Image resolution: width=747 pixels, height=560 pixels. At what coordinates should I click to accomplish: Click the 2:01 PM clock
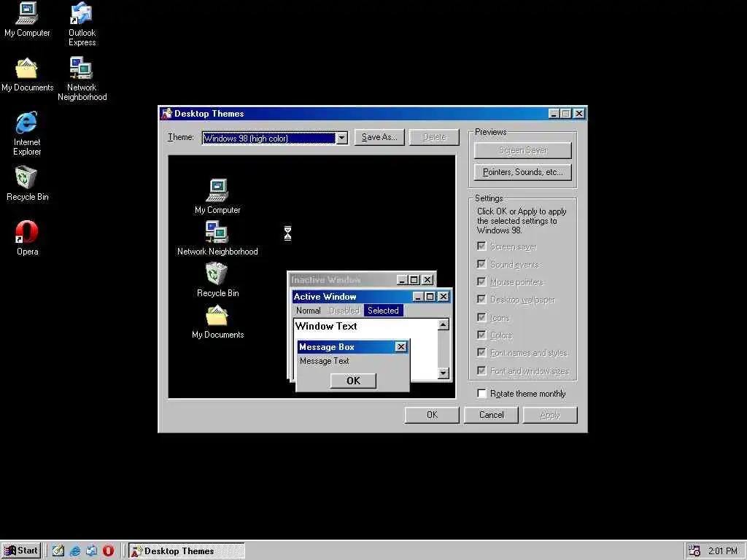click(x=723, y=551)
